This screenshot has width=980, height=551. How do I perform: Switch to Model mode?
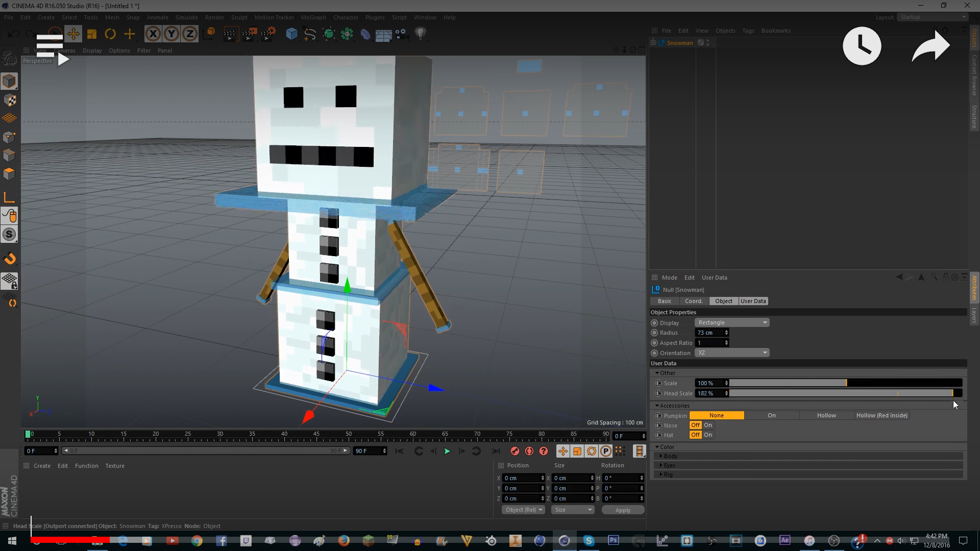[9, 81]
